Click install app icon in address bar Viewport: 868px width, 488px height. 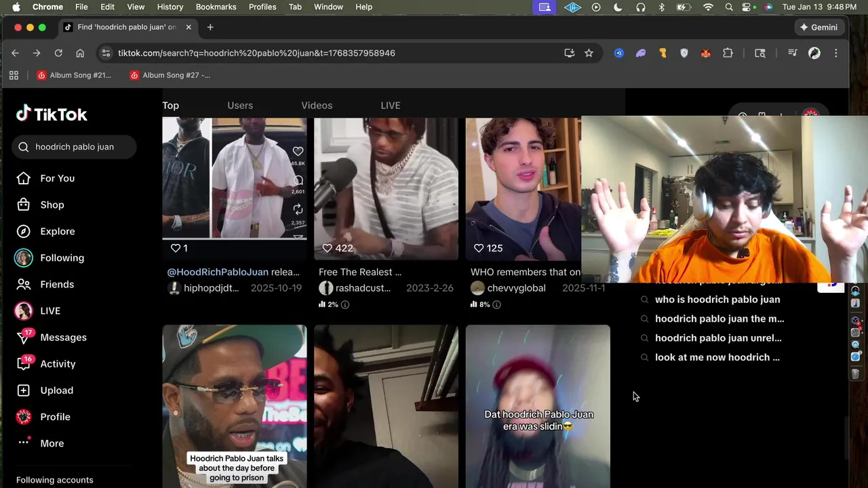569,53
